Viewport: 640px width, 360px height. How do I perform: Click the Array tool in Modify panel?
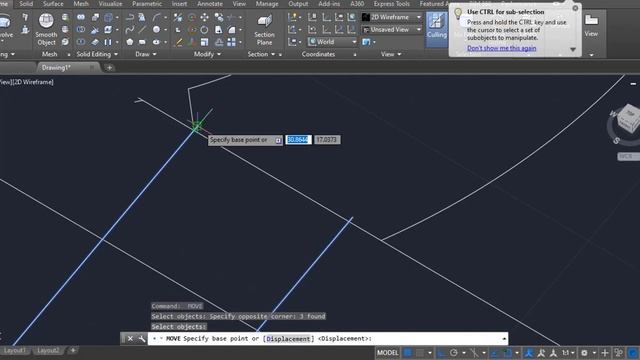[x=231, y=42]
